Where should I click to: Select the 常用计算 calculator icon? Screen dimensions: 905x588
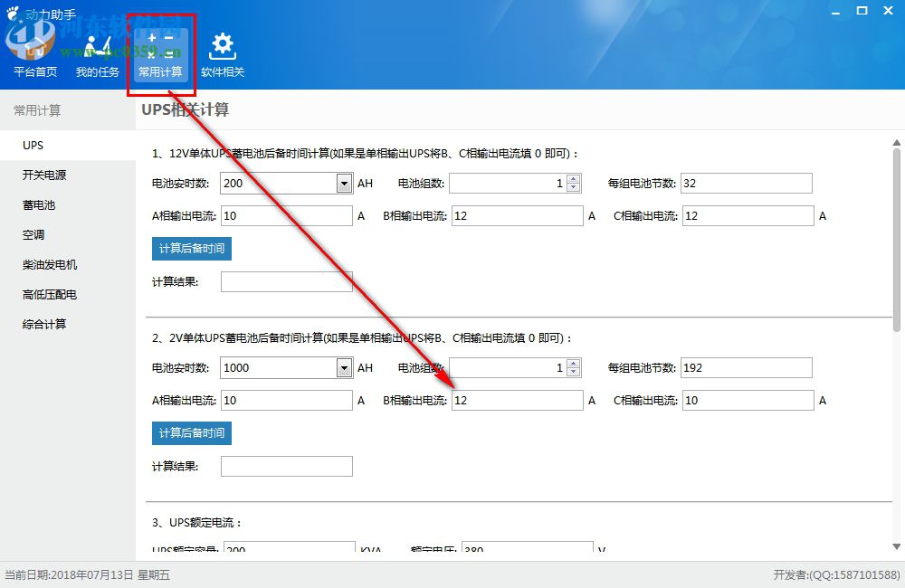pyautogui.click(x=160, y=50)
